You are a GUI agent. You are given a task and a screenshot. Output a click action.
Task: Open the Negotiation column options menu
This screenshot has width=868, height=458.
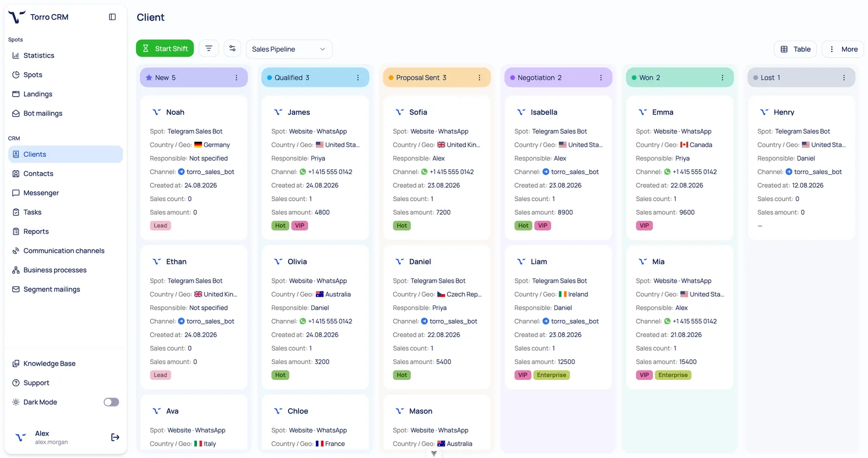coord(601,78)
